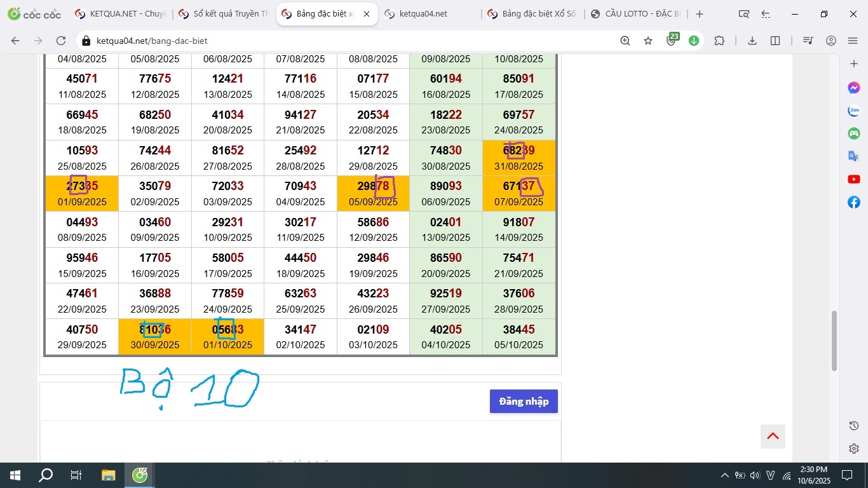868x488 pixels.
Task: Click the red scroll-to-top arrow button
Action: tap(773, 436)
